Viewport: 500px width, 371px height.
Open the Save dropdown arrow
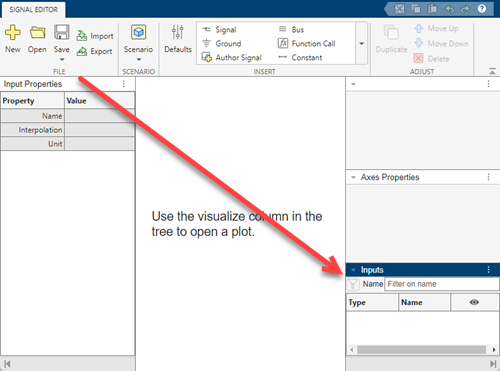[62, 60]
